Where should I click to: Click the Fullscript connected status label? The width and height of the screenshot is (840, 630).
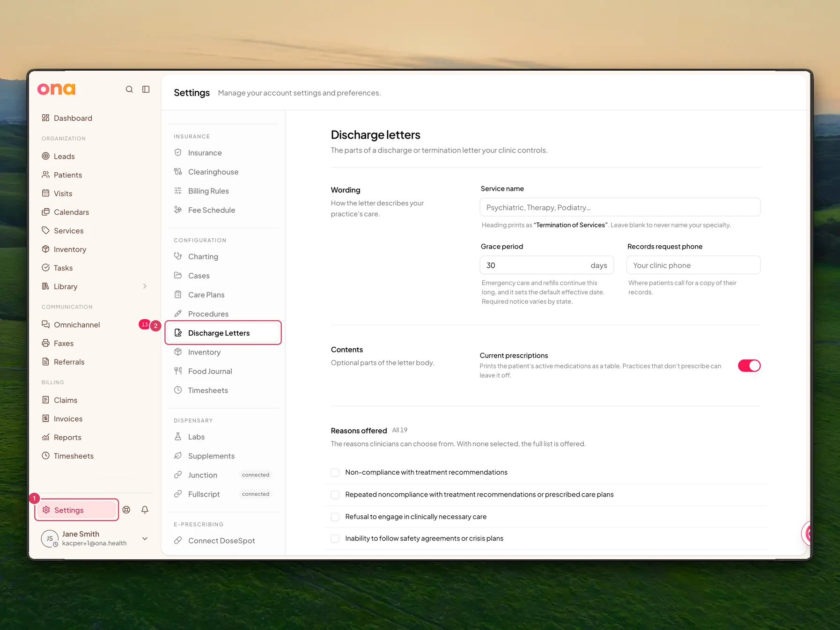[x=256, y=494]
